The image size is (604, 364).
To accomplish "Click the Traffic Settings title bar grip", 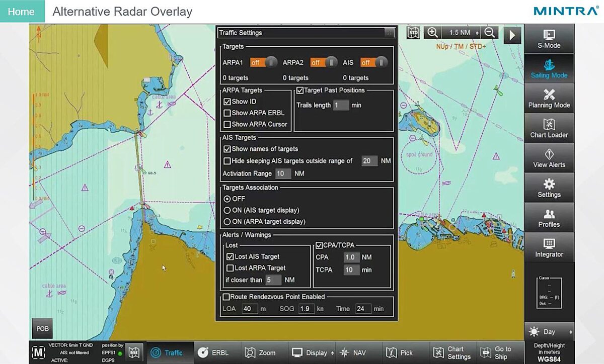I will (x=389, y=33).
